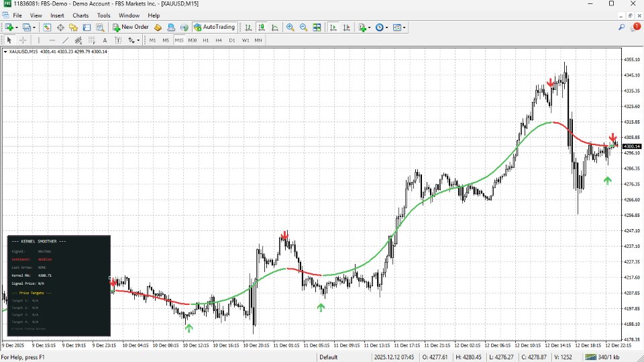Viewport: 644px width, 362px height.
Task: Draw a vertical line tool
Action: click(39, 40)
